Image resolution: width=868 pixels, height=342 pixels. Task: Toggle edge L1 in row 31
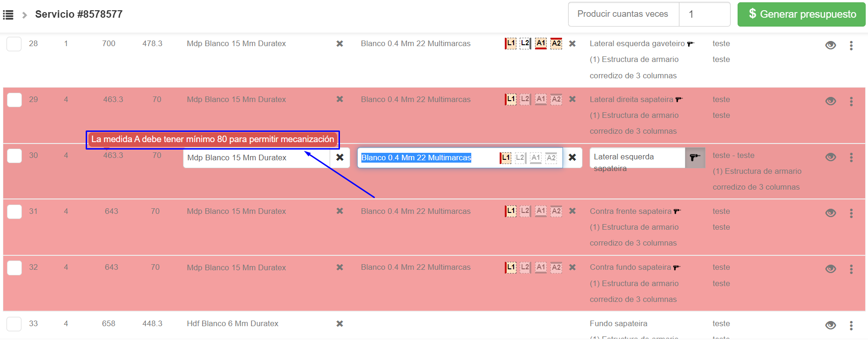coord(511,211)
